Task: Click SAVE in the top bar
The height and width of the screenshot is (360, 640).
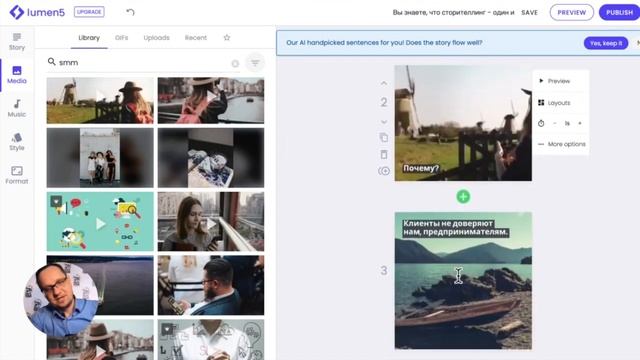Action: coord(529,13)
